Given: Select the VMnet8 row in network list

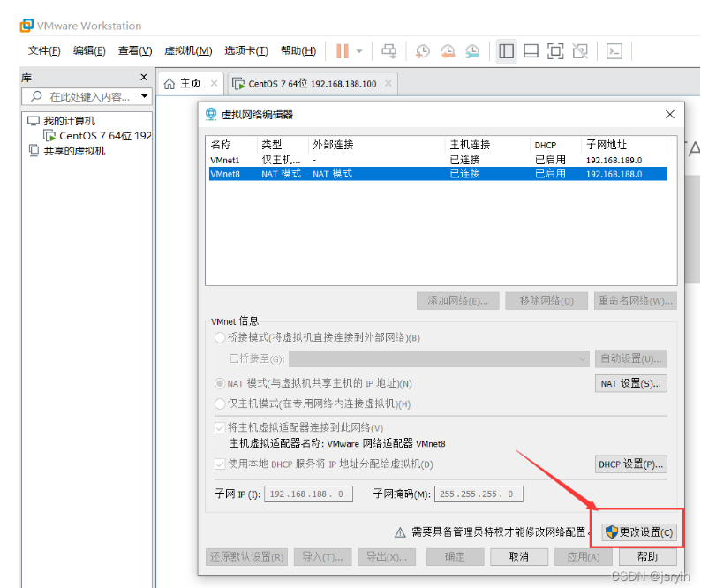Looking at the screenshot, I should (x=438, y=174).
